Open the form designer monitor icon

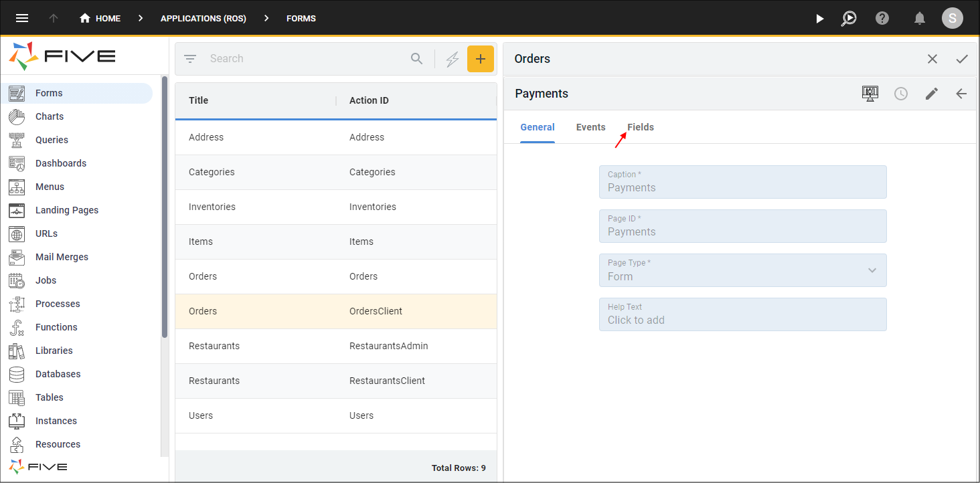coord(870,94)
